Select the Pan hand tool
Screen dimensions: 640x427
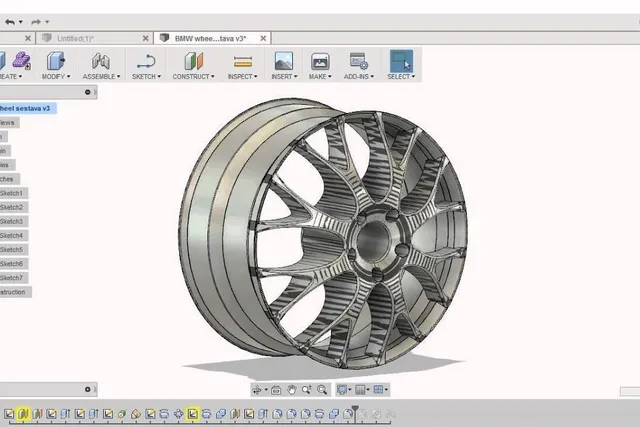291,390
